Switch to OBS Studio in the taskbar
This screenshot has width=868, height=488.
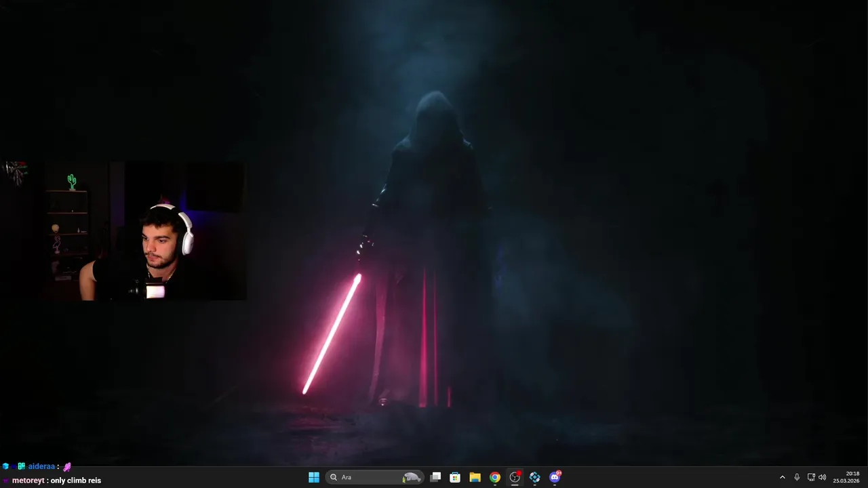click(x=515, y=477)
